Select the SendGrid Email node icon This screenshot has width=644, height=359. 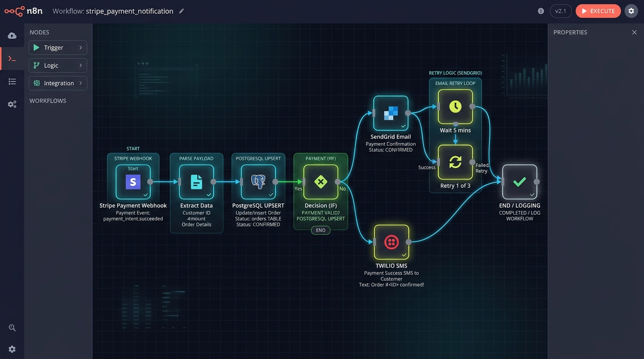[x=391, y=113]
